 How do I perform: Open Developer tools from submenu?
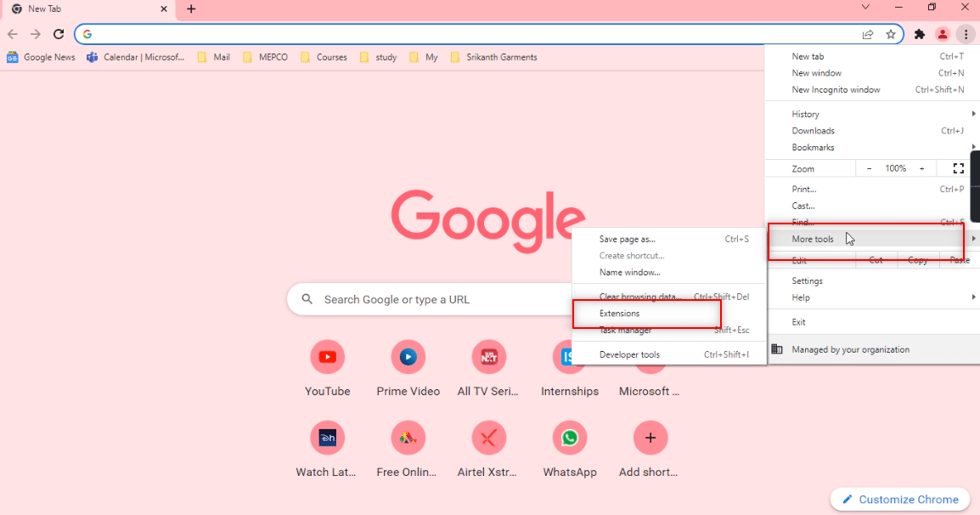tap(669, 354)
